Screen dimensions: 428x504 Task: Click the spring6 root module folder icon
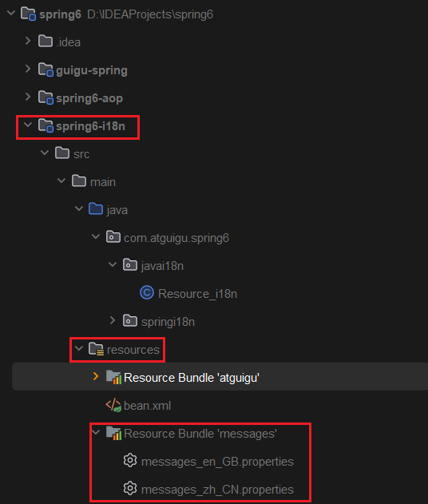[x=28, y=14]
